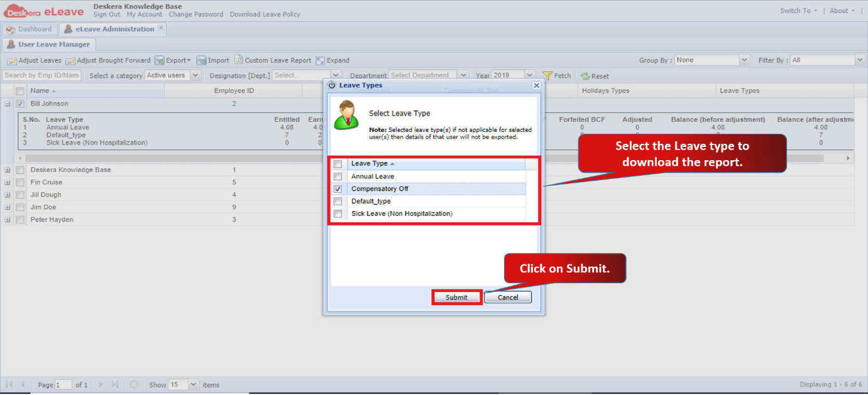The height and width of the screenshot is (395, 868).
Task: Open the Filter By dropdown
Action: coord(860,60)
